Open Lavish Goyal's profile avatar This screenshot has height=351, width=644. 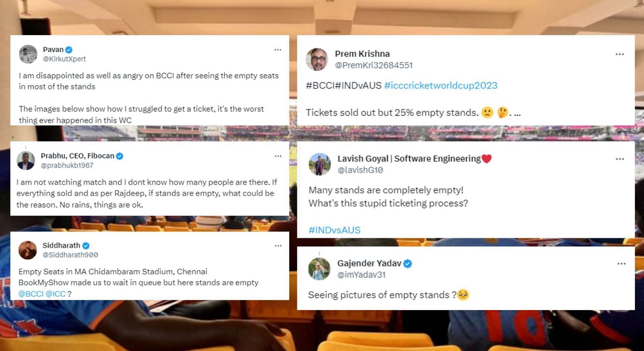point(319,164)
